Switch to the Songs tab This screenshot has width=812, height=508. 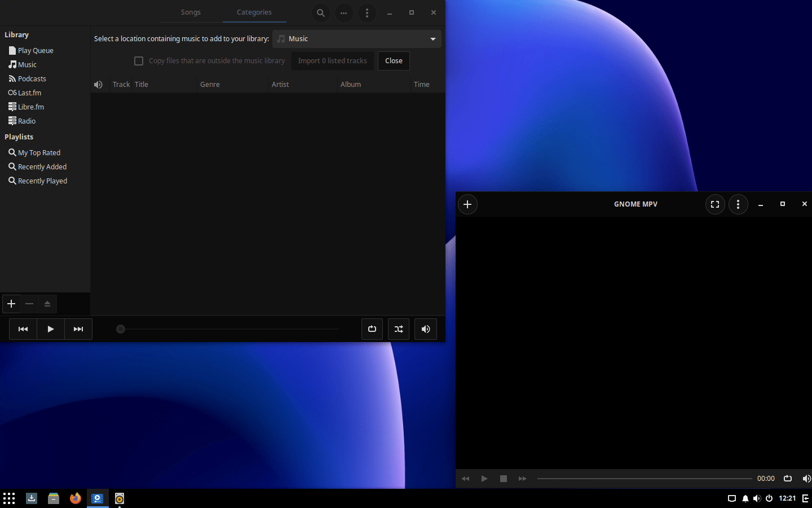pos(191,12)
